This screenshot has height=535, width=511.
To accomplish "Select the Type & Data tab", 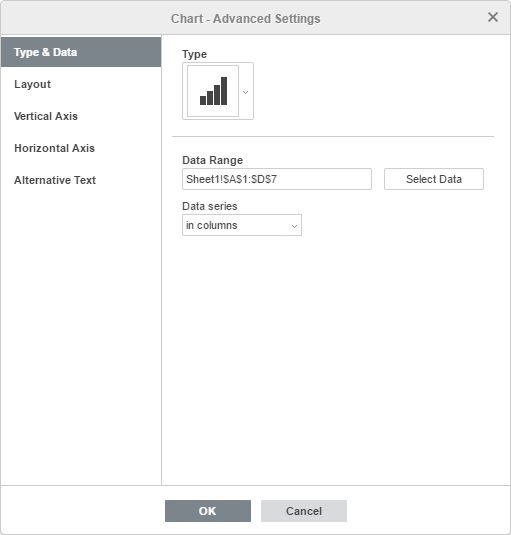I will point(81,52).
